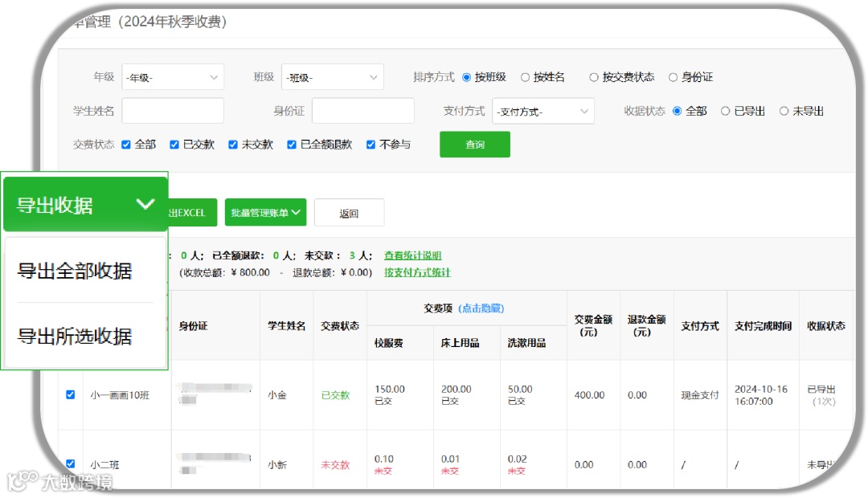Click the green 已交款 status for 小金
The height and width of the screenshot is (498, 868).
335,395
